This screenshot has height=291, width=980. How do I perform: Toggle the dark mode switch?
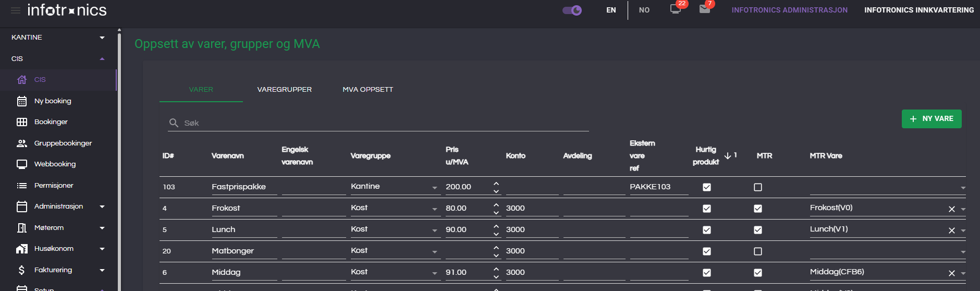(572, 10)
